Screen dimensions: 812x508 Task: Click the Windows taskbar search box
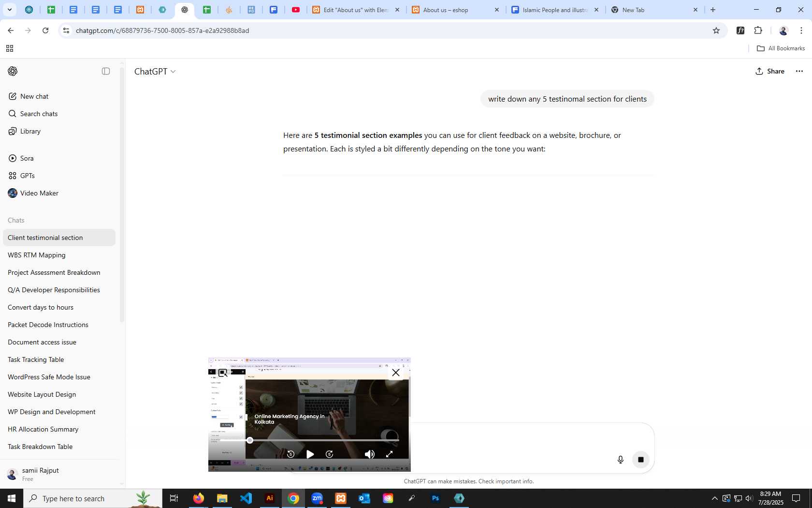pyautogui.click(x=93, y=498)
